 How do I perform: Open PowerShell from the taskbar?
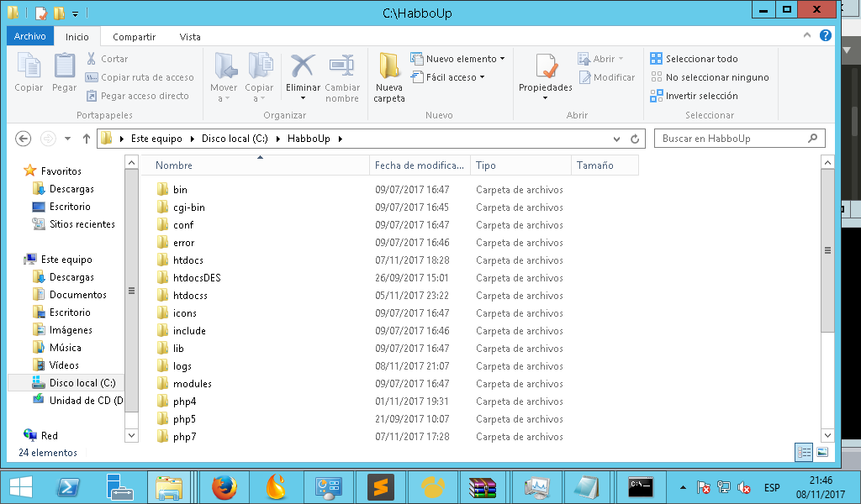pos(68,487)
